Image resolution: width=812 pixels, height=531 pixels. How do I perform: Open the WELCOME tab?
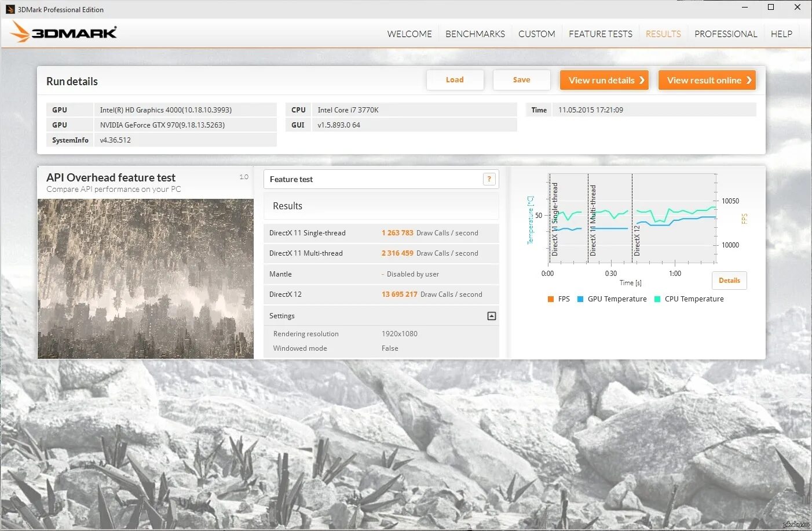409,34
